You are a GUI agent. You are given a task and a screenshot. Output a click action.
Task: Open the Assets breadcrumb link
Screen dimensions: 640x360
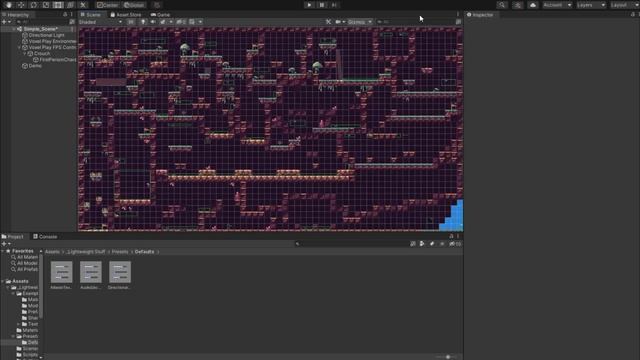[52, 252]
